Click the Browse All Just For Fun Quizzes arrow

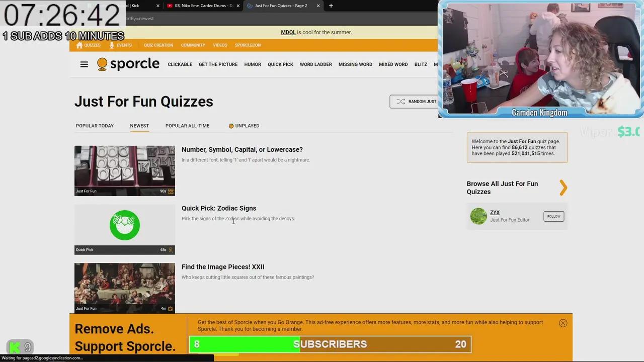(x=563, y=188)
